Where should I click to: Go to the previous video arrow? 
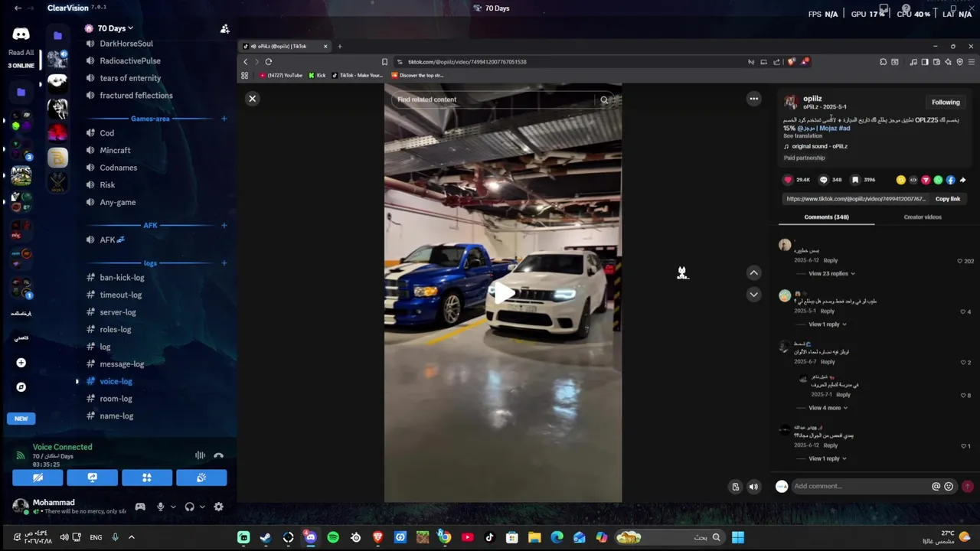tap(754, 272)
